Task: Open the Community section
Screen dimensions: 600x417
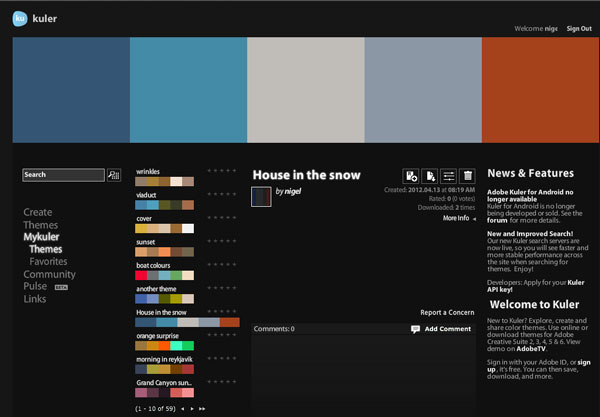Action: [49, 274]
